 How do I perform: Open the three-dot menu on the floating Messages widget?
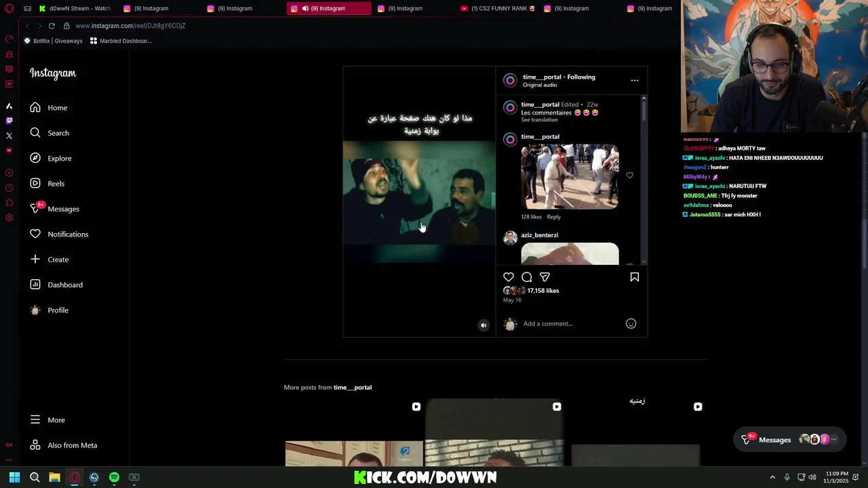[834, 440]
